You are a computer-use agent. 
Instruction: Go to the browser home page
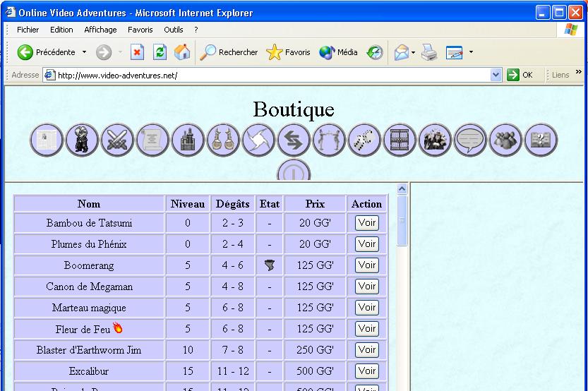click(182, 52)
